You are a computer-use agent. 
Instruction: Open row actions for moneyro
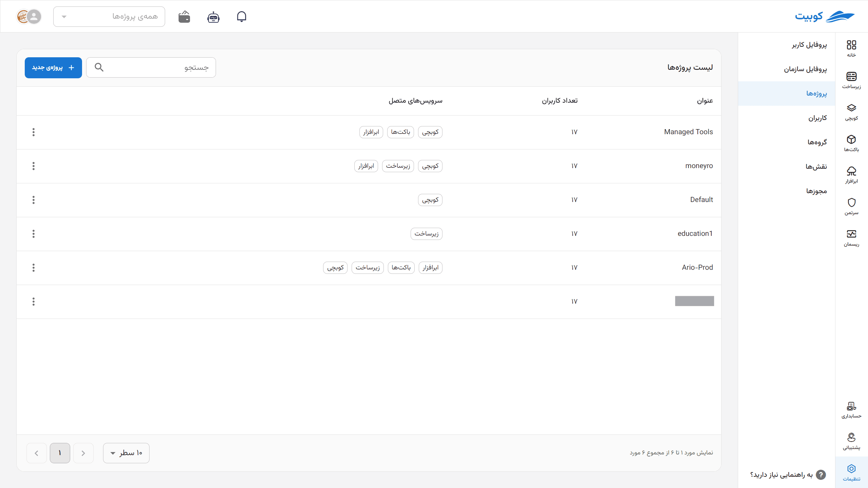coord(34,166)
